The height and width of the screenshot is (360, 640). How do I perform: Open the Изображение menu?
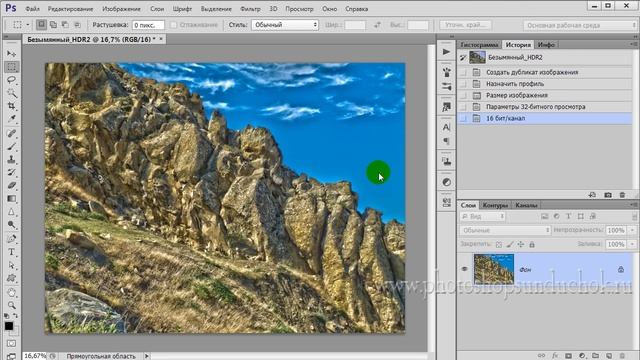tap(121, 9)
